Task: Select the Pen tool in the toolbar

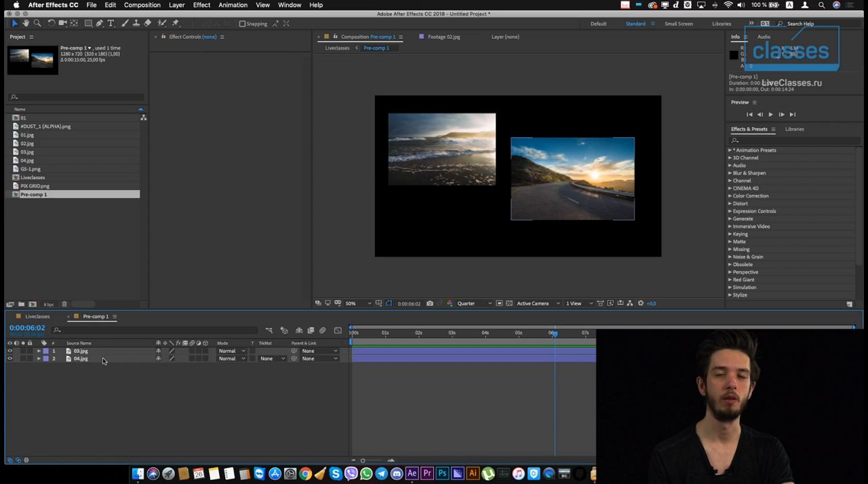Action: [x=100, y=23]
